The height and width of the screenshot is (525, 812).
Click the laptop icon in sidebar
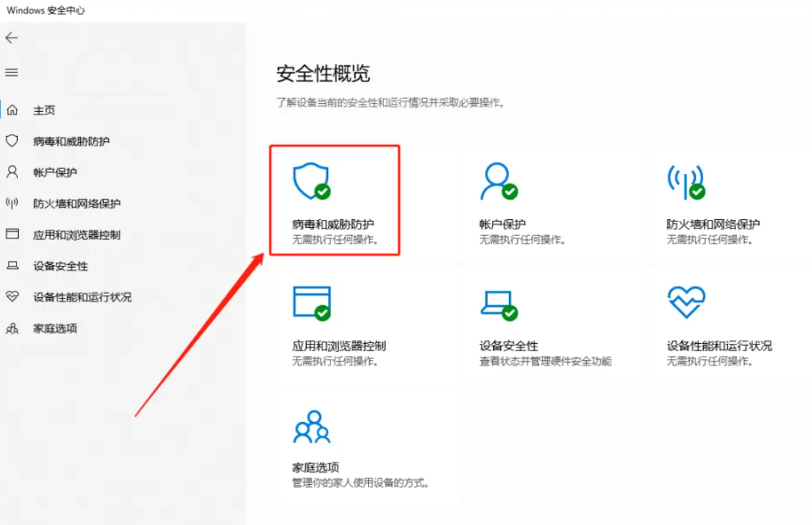[x=12, y=266]
